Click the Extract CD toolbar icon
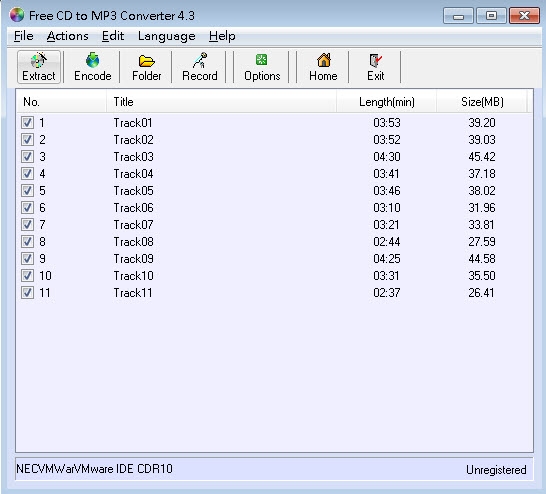This screenshot has width=546, height=494. coord(39,61)
